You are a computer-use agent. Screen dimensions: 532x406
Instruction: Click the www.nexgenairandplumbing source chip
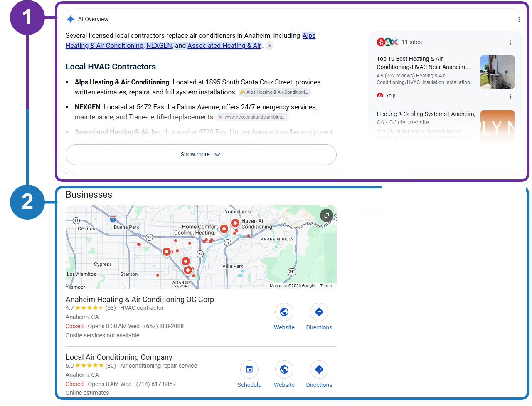[x=253, y=117]
